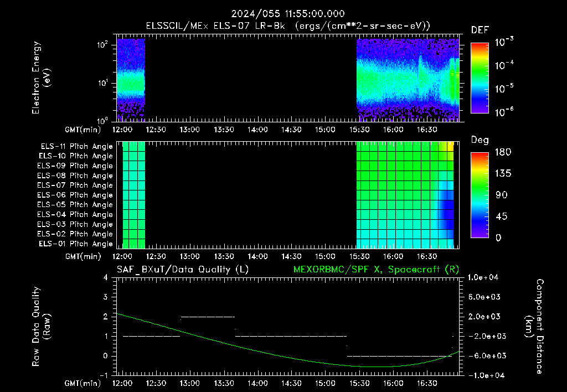Click the SAF_BXuT/Data Quality (L) legend label

click(183, 270)
